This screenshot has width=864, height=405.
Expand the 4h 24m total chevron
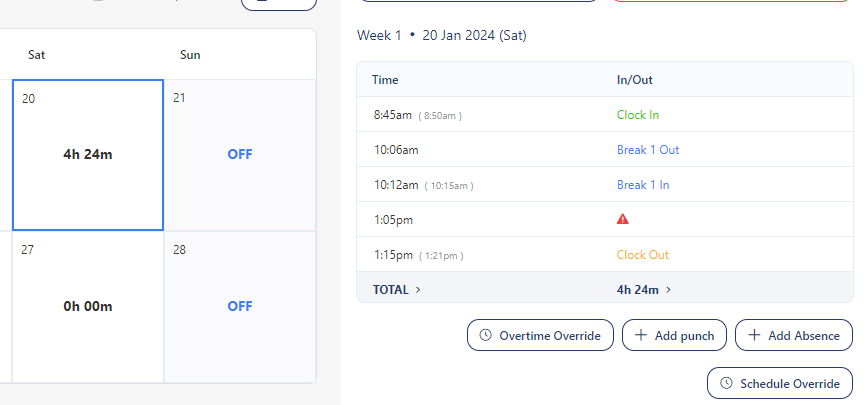click(x=668, y=290)
